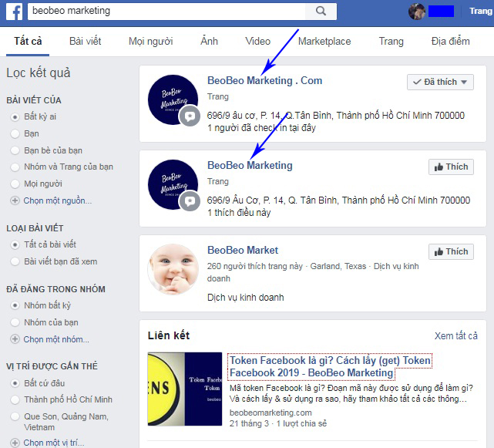The image size is (494, 448).
Task: Click the Facebook logo icon
Action: [14, 12]
